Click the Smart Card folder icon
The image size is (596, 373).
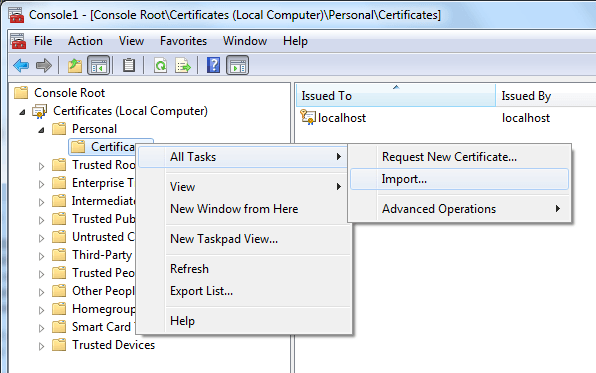coord(59,327)
